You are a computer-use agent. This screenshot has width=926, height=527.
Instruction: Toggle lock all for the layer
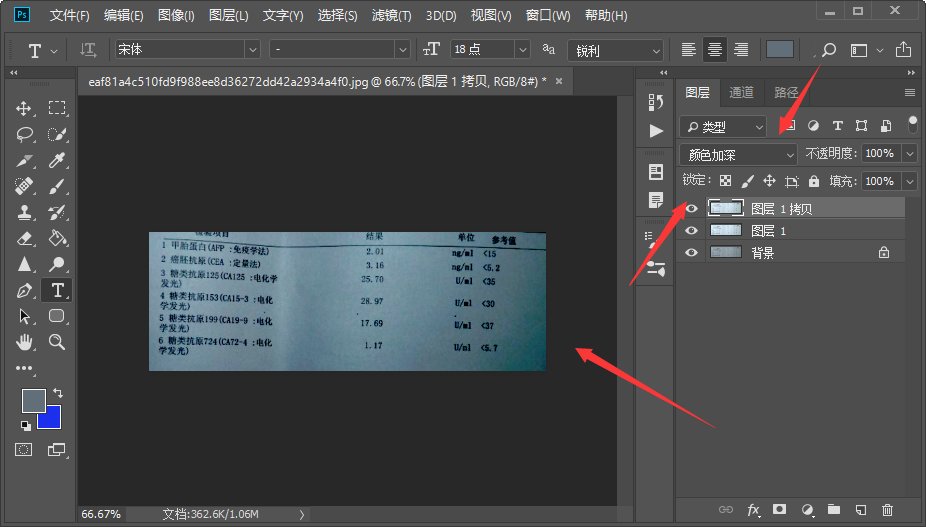click(x=814, y=181)
